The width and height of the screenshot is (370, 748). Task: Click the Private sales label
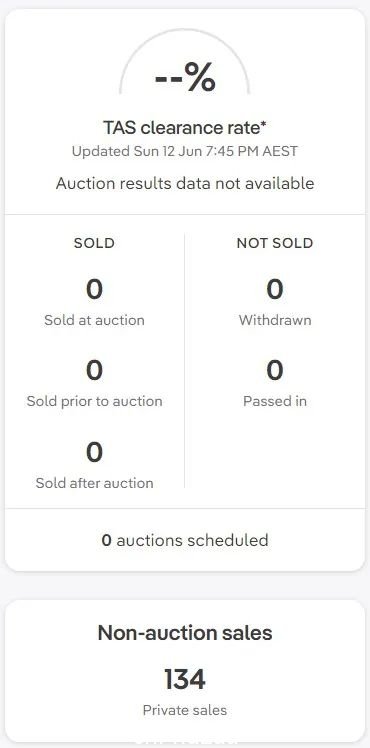tap(185, 710)
